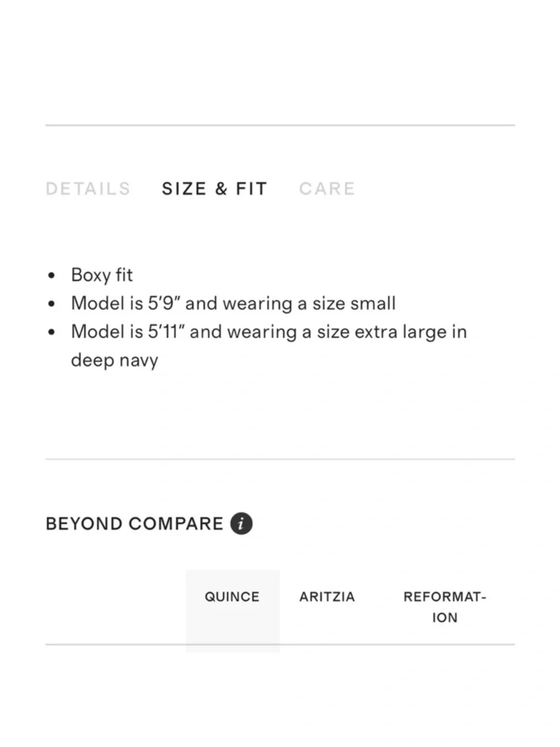This screenshot has height=747, width=560.
Task: Choose the Reformation comparison column
Action: point(444,607)
